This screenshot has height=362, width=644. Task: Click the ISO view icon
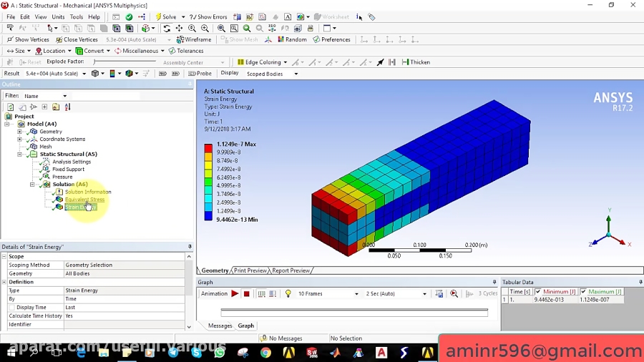pyautogui.click(x=272, y=29)
